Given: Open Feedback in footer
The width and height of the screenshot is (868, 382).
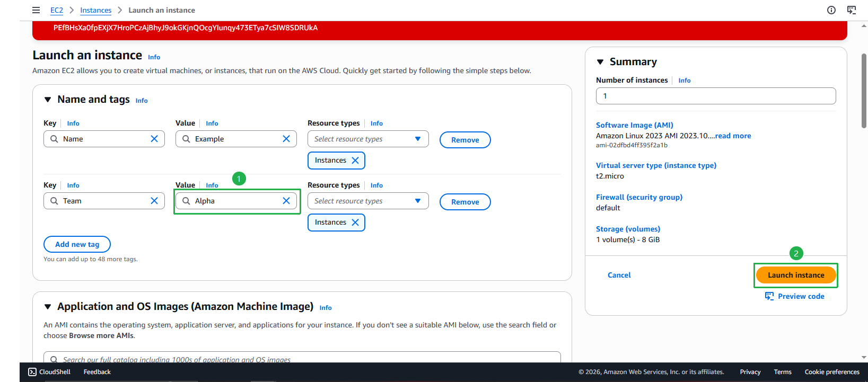Looking at the screenshot, I should coord(97,372).
